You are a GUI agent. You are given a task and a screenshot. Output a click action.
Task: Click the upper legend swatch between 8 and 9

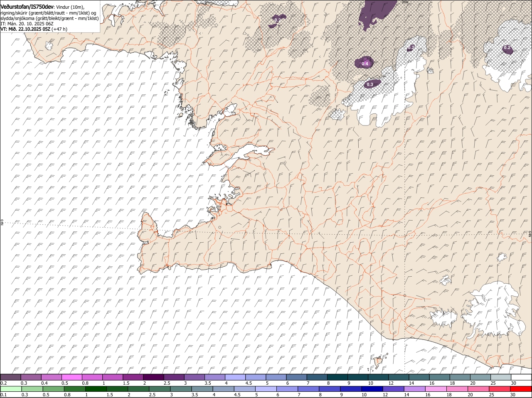[x=337, y=377]
